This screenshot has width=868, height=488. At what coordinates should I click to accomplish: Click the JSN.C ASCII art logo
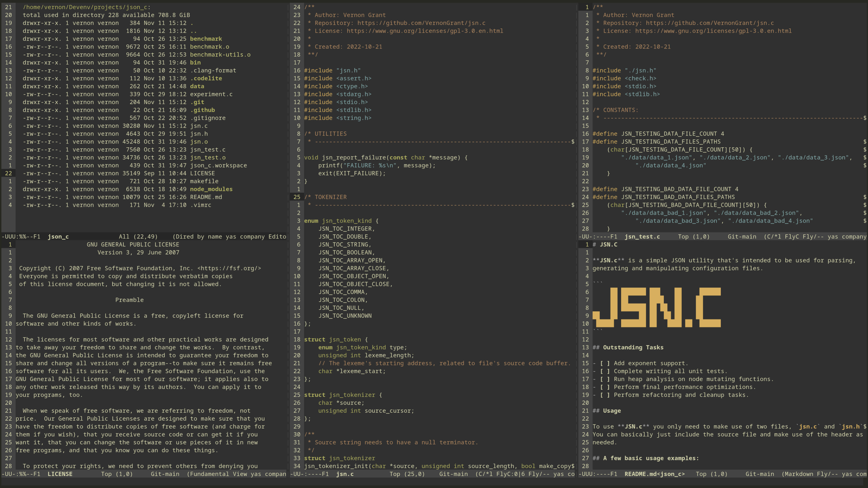(x=656, y=307)
